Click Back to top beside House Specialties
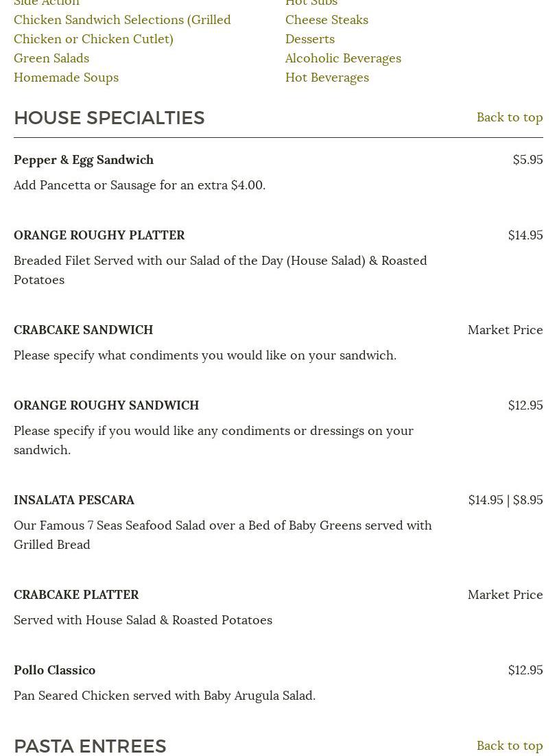The height and width of the screenshot is (756, 557). pos(509,117)
